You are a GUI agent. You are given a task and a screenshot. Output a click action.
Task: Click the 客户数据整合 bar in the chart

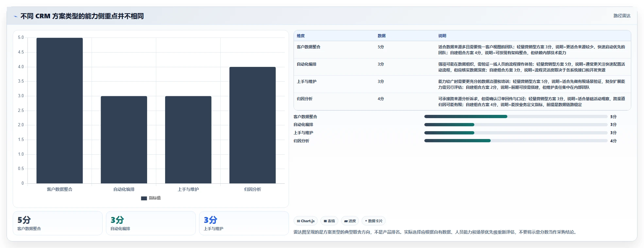(59, 111)
